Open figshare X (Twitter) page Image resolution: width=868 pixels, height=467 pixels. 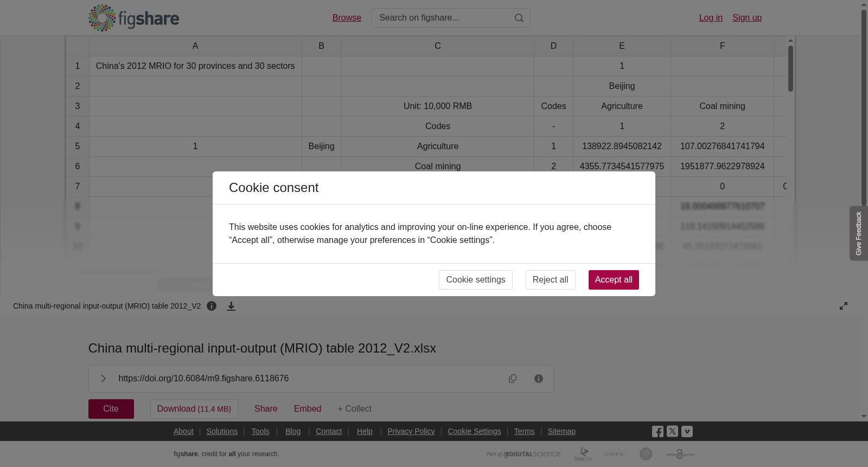coord(672,432)
